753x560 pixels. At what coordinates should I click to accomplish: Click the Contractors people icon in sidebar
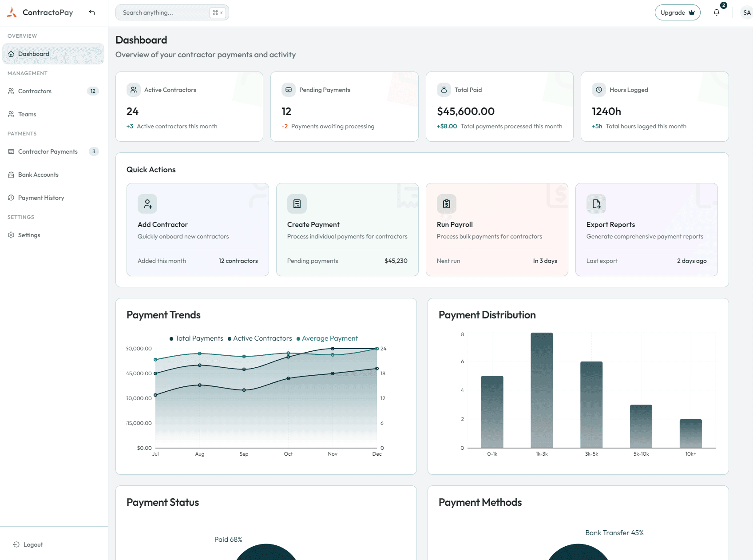[11, 91]
